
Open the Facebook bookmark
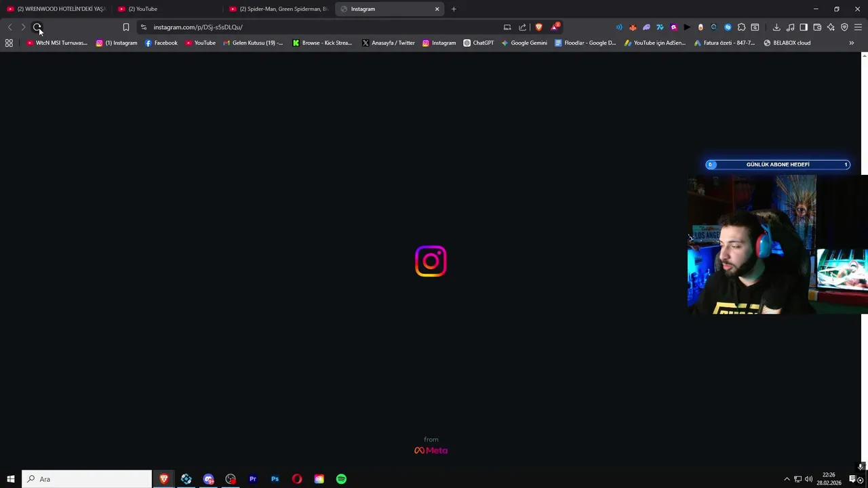[161, 43]
